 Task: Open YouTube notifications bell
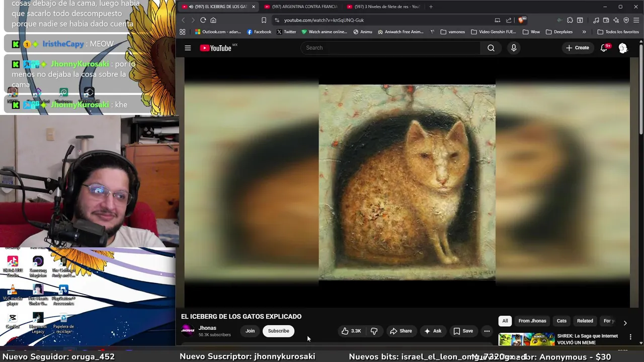point(604,48)
